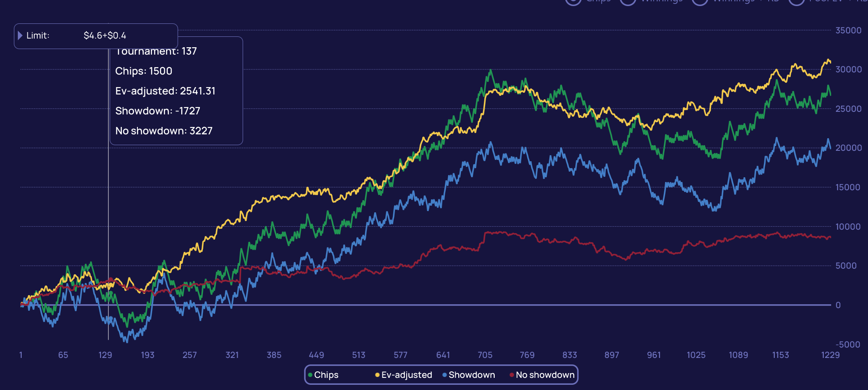The width and height of the screenshot is (868, 390).
Task: Select the Winnings + RB radio option
Action: tap(700, 1)
